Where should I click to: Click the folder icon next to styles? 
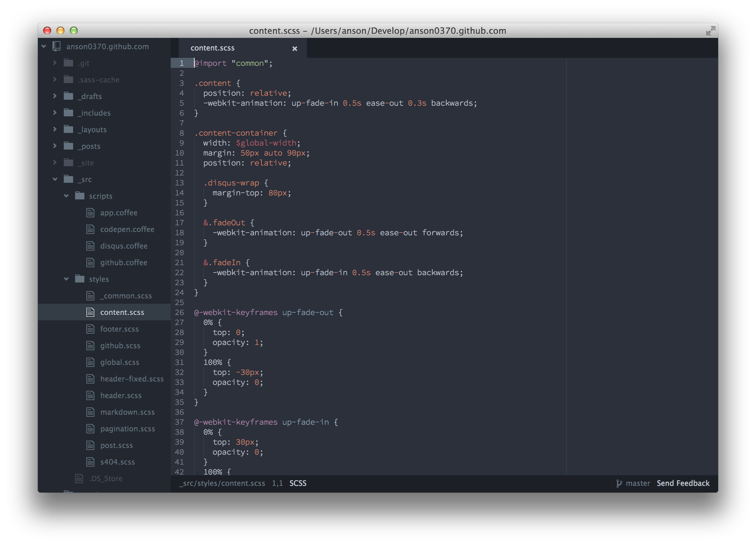pyautogui.click(x=80, y=279)
